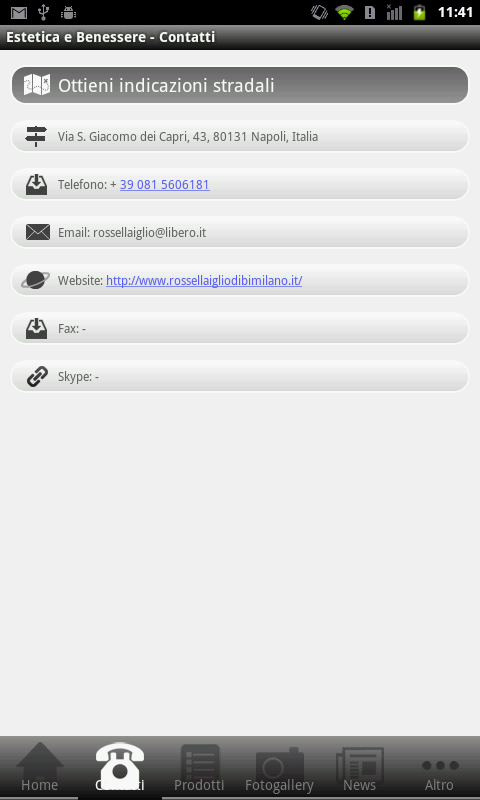
Task: Tap the envelope icon beside Email
Action: point(38,232)
